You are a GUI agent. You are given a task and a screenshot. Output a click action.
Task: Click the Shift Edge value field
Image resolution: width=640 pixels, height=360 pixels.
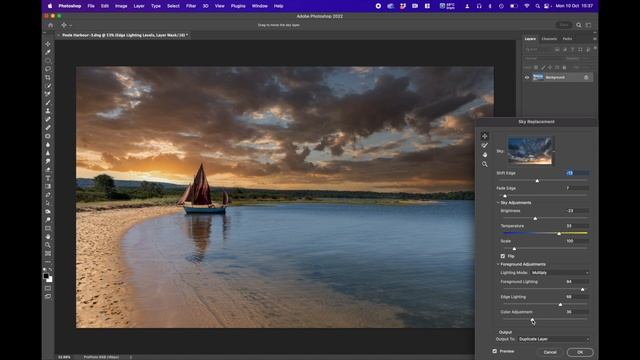578,173
